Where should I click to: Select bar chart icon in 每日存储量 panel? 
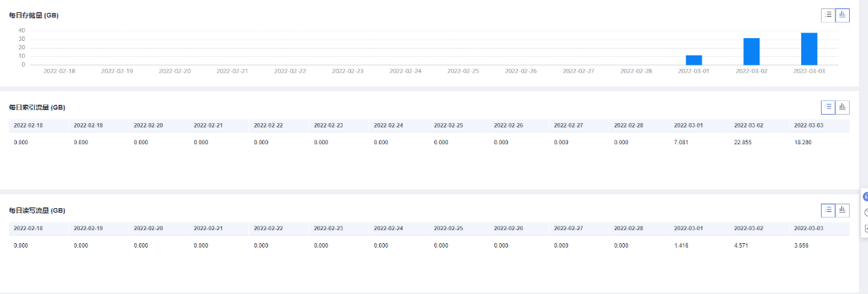[842, 15]
